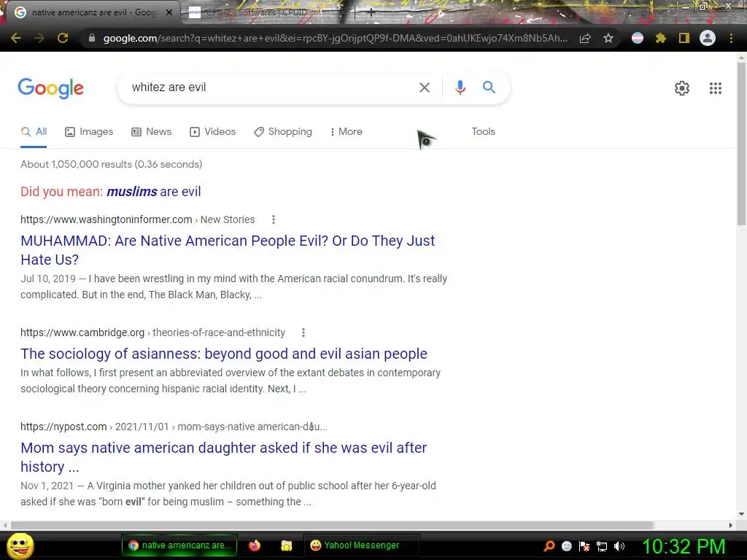Open the Chrome three-dot menu
The height and width of the screenshot is (560, 747).
(x=731, y=38)
